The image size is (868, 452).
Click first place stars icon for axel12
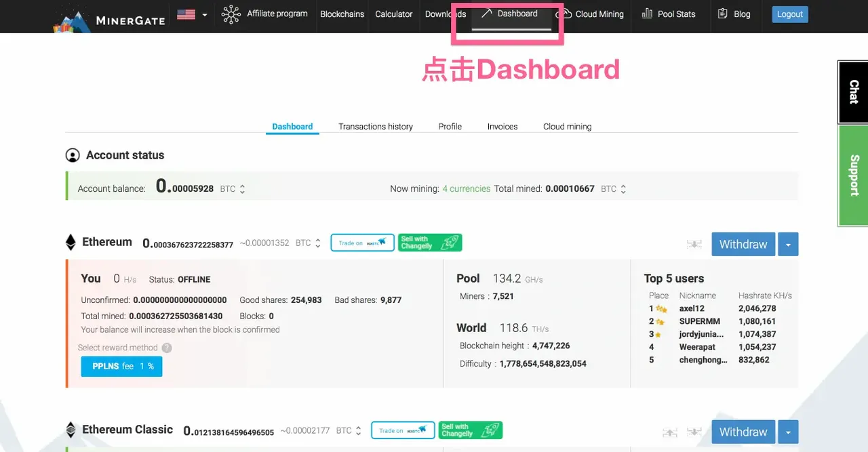tap(661, 309)
